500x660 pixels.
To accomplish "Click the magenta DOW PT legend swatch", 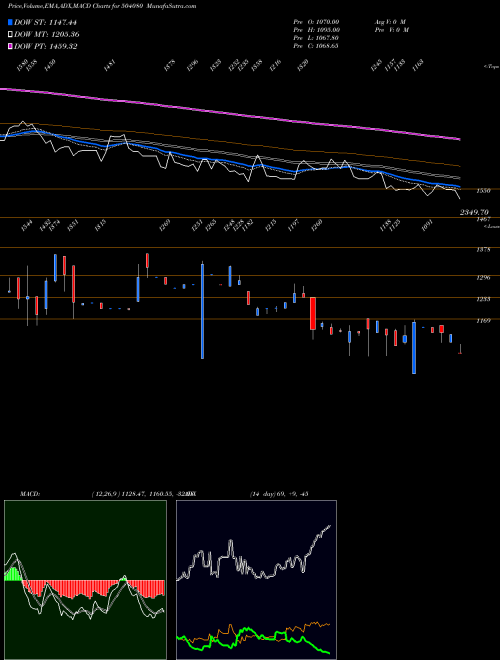I will click(11, 47).
